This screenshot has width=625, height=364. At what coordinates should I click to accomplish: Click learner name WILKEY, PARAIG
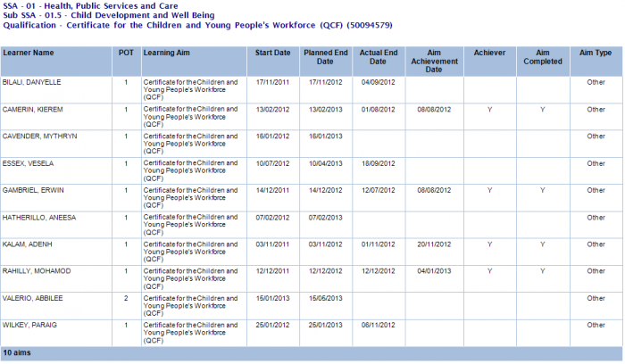tap(29, 325)
